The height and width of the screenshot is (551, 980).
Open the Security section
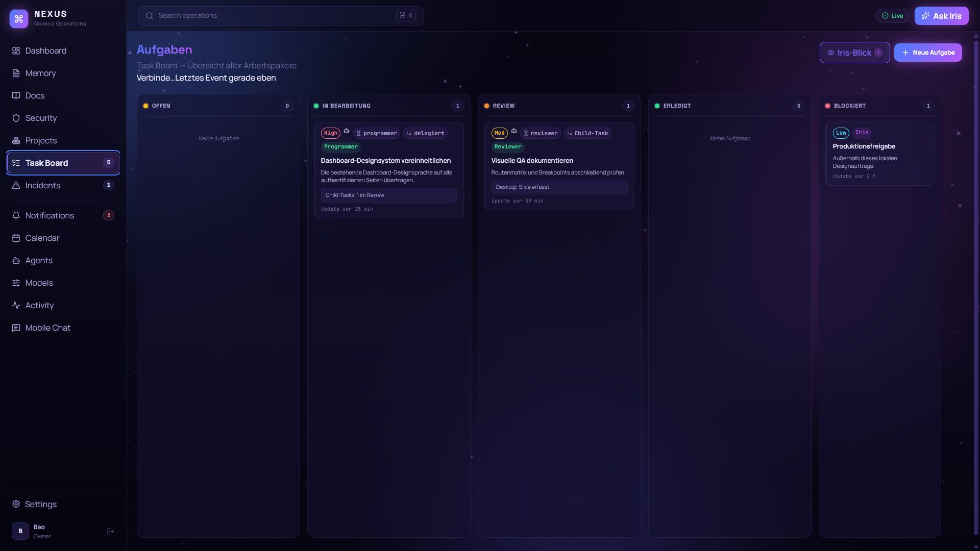click(63, 118)
